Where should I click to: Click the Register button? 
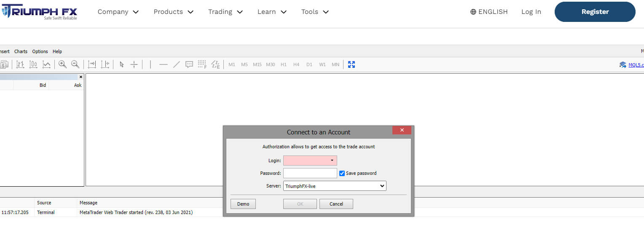pos(595,12)
